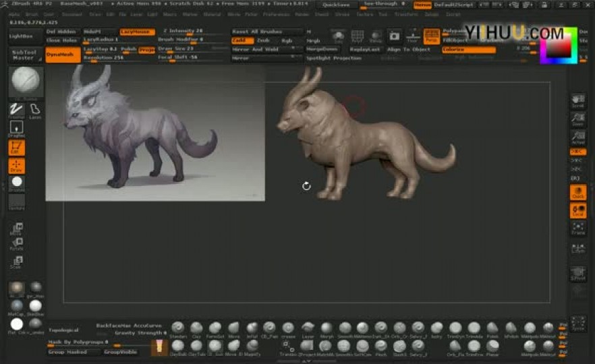
Task: Toggle the Project option near DynaMesh
Action: click(x=146, y=50)
